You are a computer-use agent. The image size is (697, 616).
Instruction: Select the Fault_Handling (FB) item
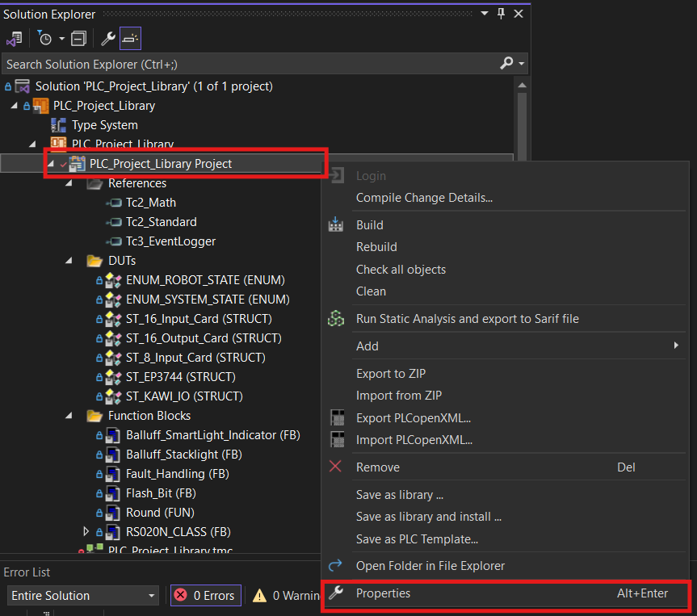coord(178,474)
